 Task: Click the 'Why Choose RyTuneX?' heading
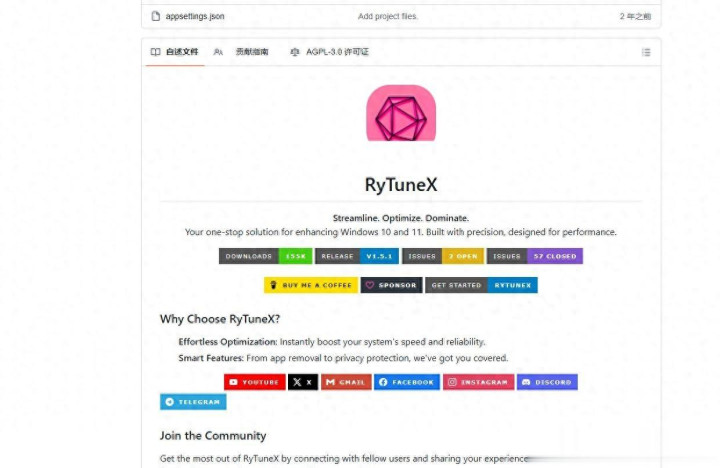[220, 319]
